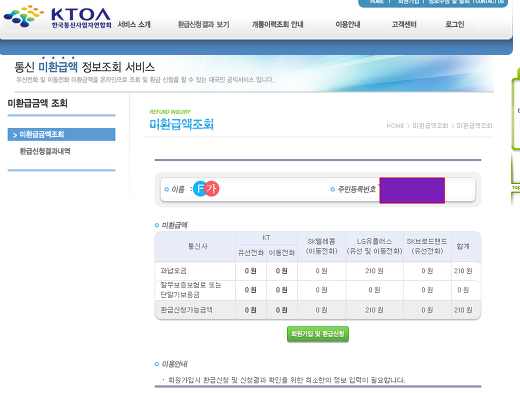Click the SK브로드밴드 column header

[x=427, y=246]
